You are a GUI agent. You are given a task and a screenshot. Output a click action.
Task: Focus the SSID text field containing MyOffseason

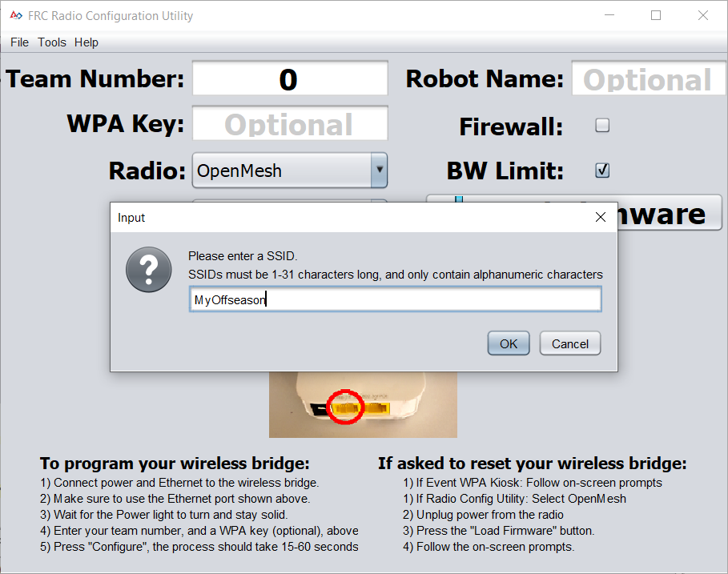click(395, 299)
